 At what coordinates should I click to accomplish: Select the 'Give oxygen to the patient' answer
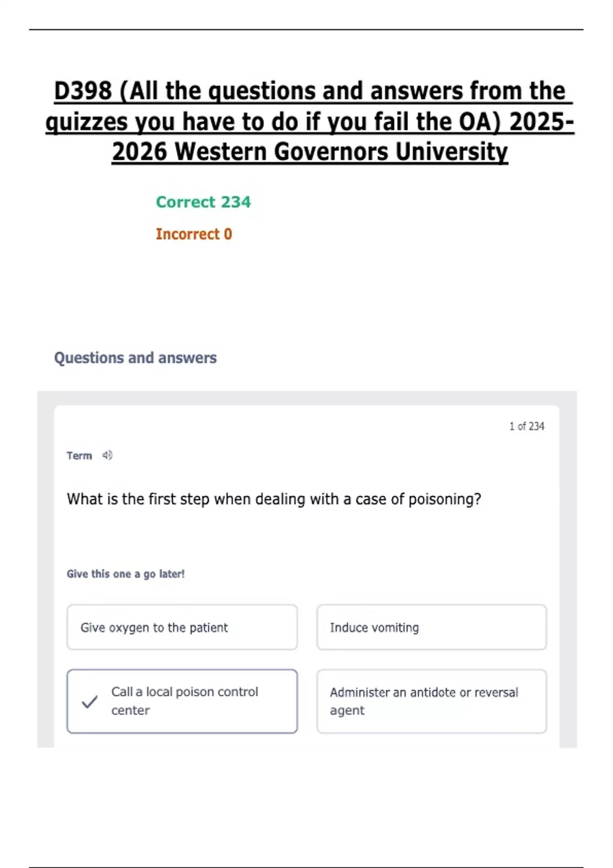(x=182, y=627)
